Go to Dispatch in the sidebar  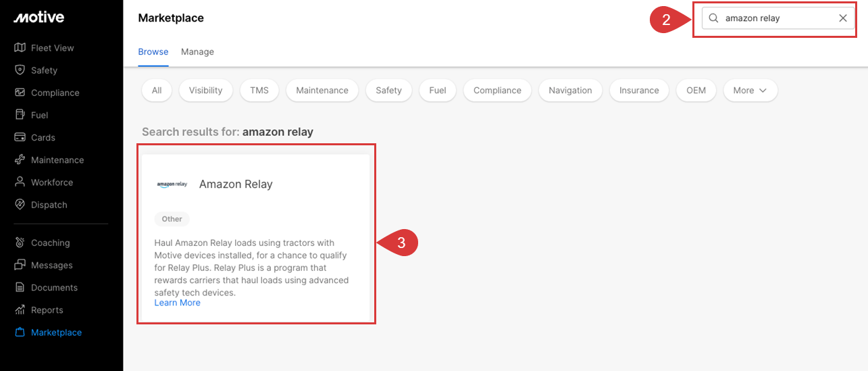[49, 205]
